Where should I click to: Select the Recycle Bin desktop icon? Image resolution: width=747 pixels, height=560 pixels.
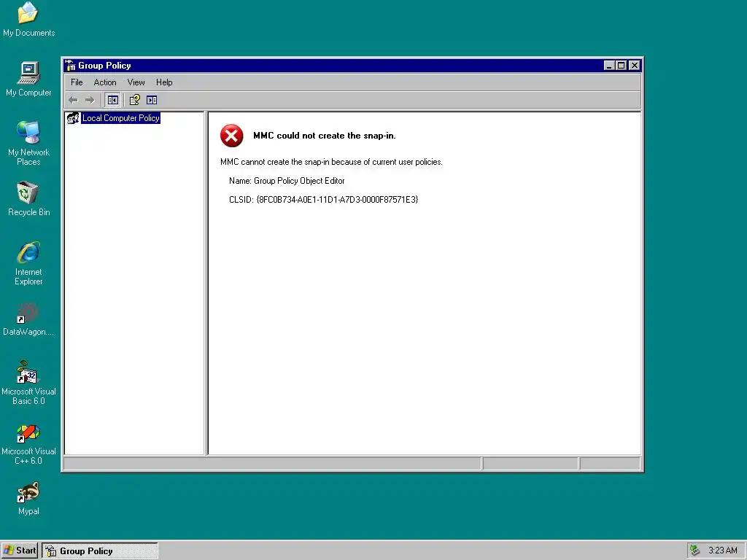[x=28, y=199]
